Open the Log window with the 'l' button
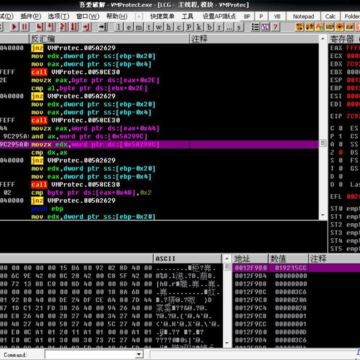Screen dimensions: 360x360 119,27
